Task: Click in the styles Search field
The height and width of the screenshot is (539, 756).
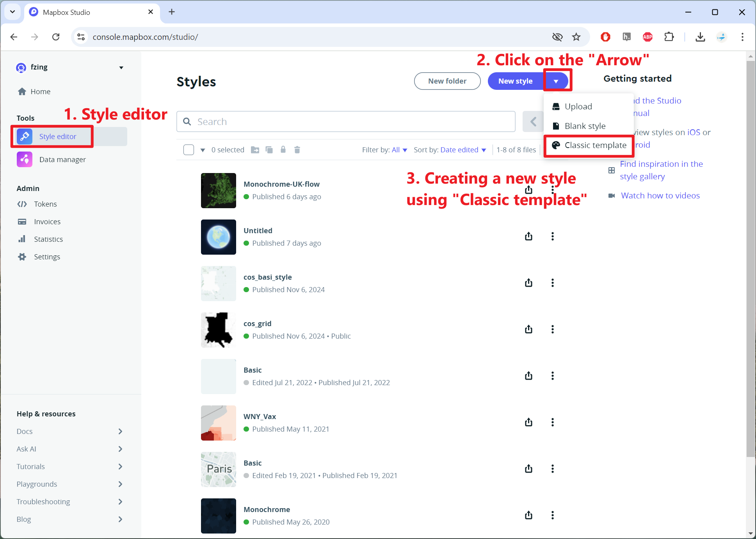Action: click(346, 121)
